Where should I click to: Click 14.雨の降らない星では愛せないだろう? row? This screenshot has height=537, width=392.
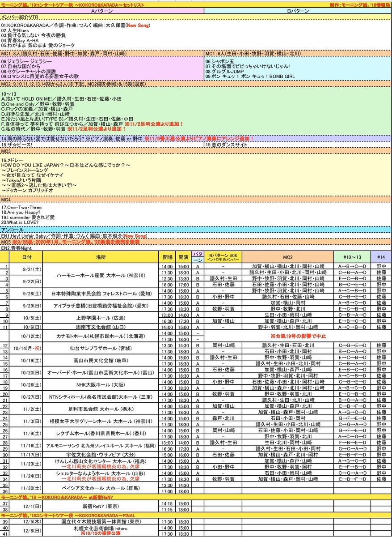[x=195, y=139]
